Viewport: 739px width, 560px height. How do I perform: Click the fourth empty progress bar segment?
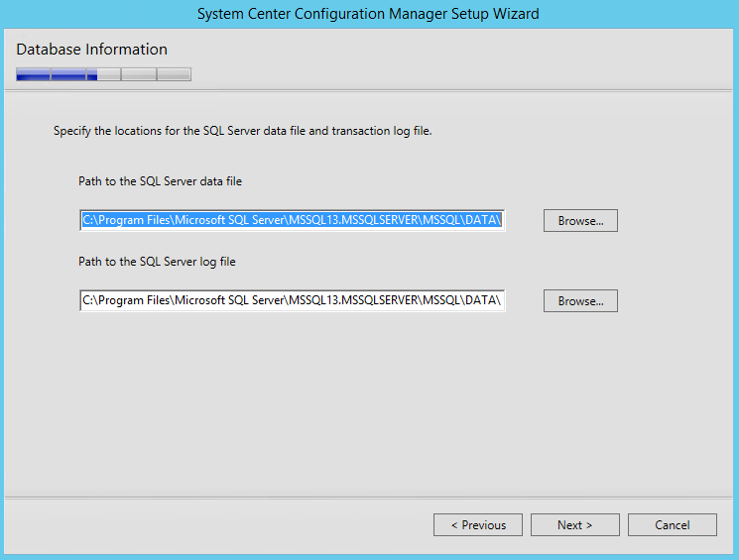pyautogui.click(x=139, y=74)
